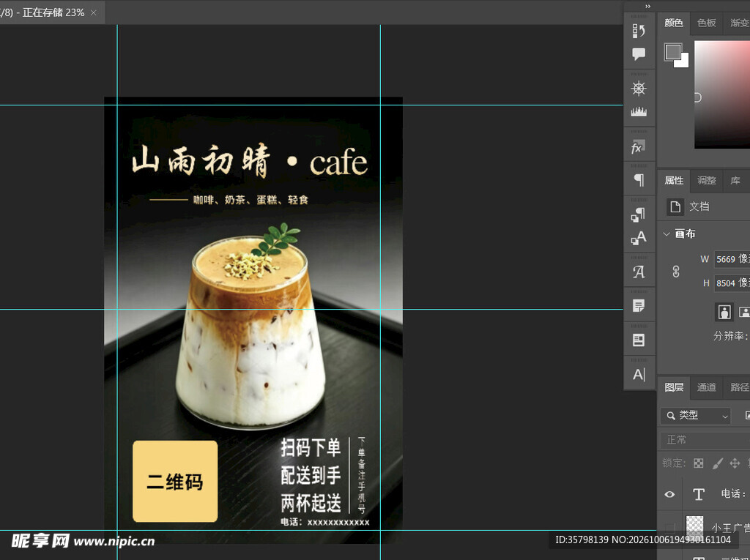Open the Notes panel icon
The width and height of the screenshot is (750, 560).
pyautogui.click(x=639, y=305)
